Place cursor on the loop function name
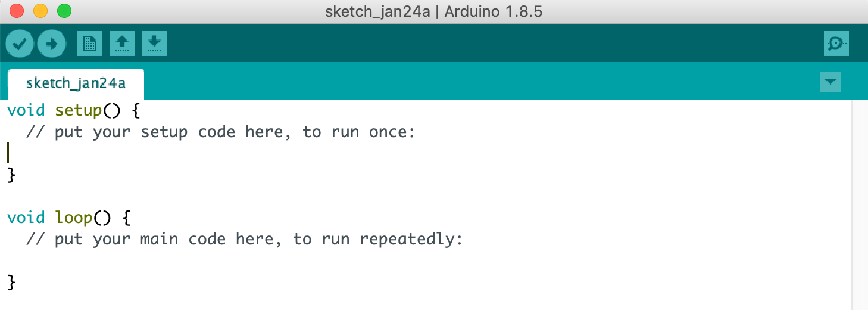 pos(73,218)
